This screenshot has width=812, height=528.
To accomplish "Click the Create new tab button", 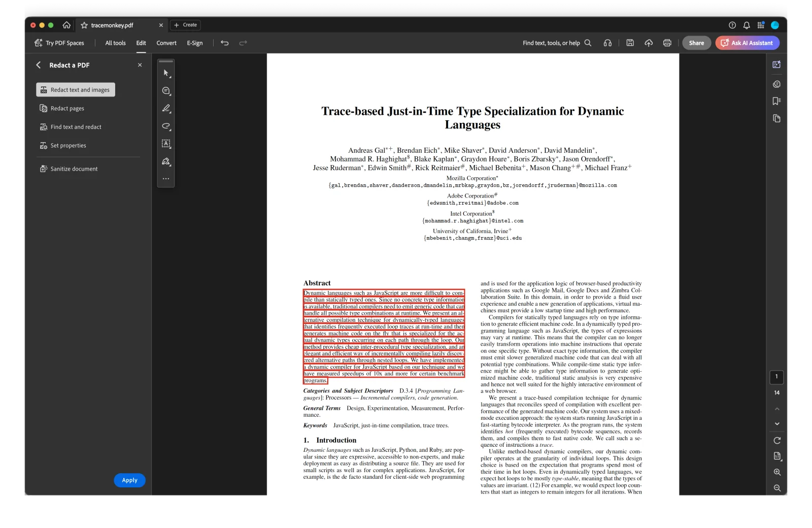I will click(x=185, y=25).
